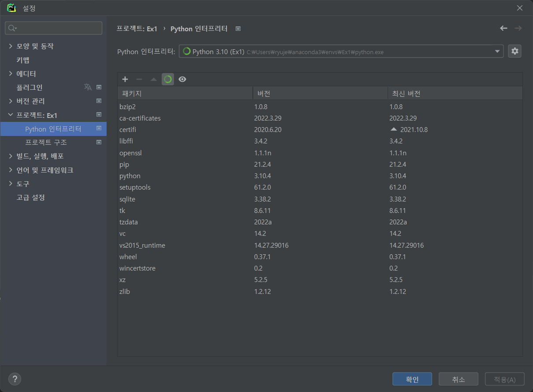The width and height of the screenshot is (533, 392).
Task: Select the python package row
Action: pos(320,176)
